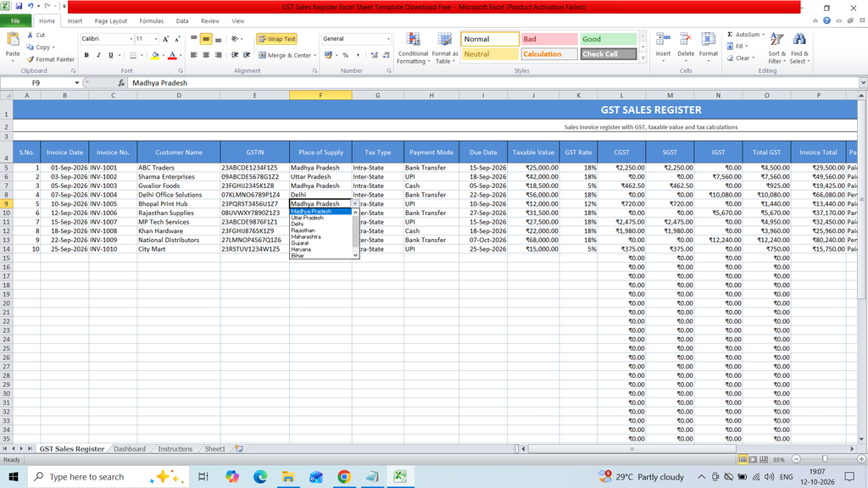This screenshot has width=868, height=488.
Task: Click the Insert Function fx icon
Action: point(121,83)
